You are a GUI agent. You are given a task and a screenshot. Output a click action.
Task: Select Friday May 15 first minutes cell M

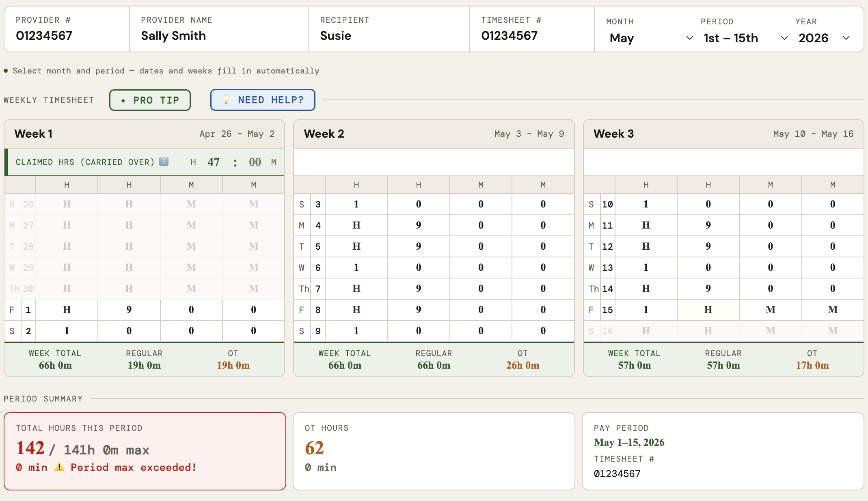[x=771, y=310]
